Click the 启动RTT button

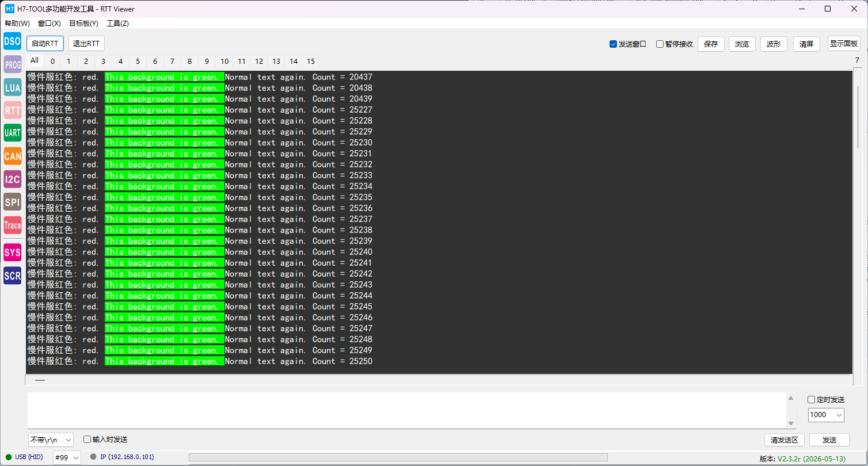45,44
